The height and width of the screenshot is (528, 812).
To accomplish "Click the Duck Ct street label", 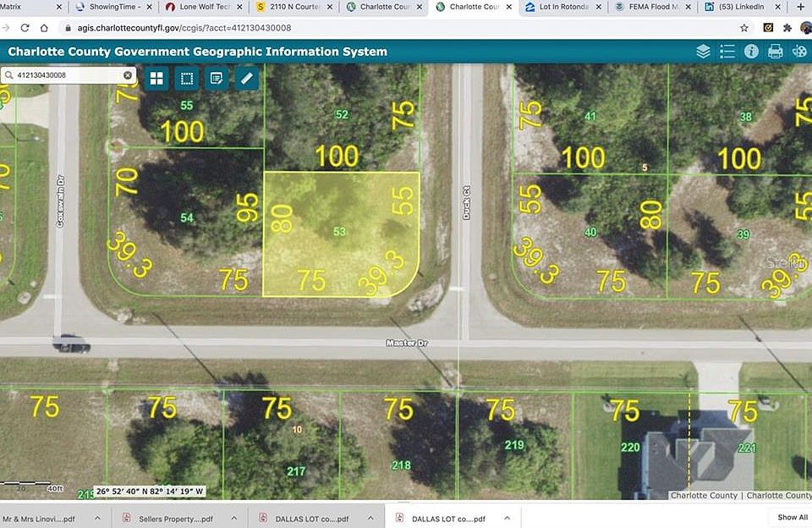I will pyautogui.click(x=467, y=202).
